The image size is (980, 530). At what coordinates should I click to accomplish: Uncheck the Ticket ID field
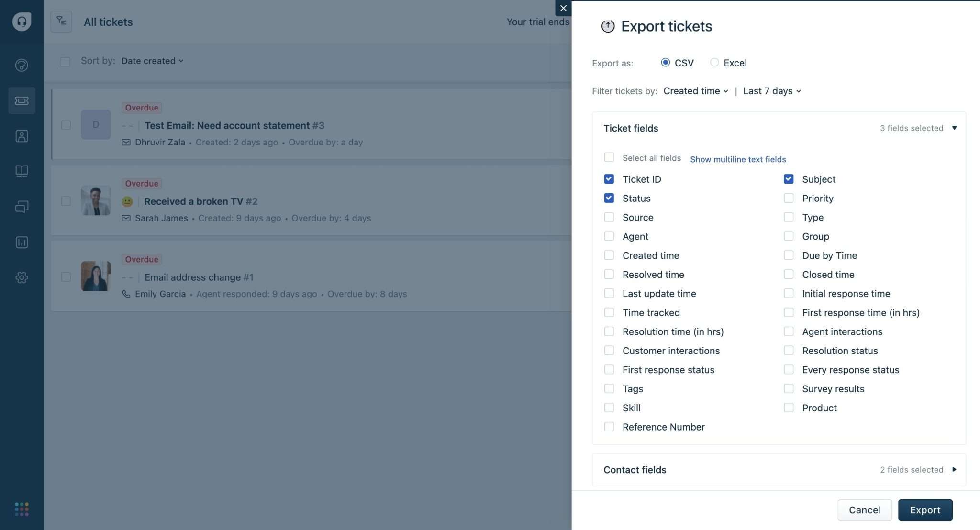(x=609, y=179)
